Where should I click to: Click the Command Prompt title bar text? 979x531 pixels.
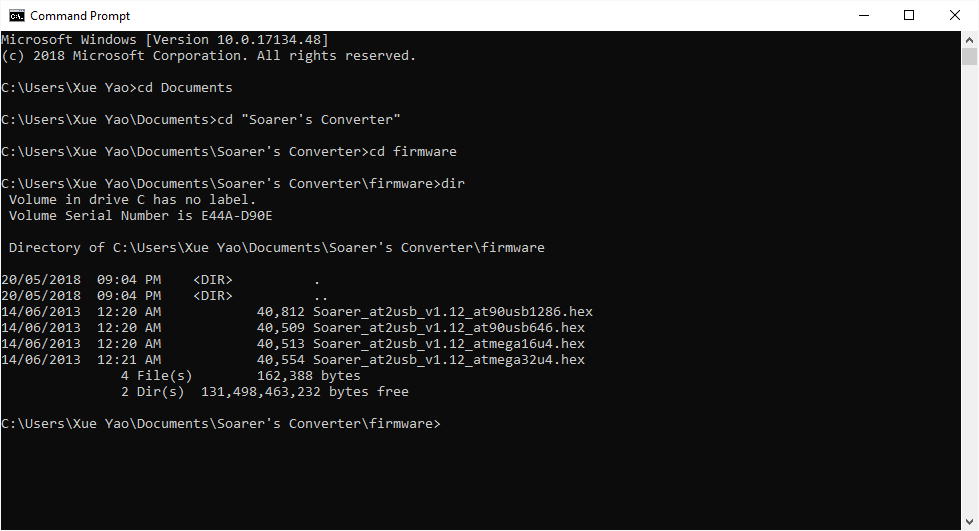point(80,16)
